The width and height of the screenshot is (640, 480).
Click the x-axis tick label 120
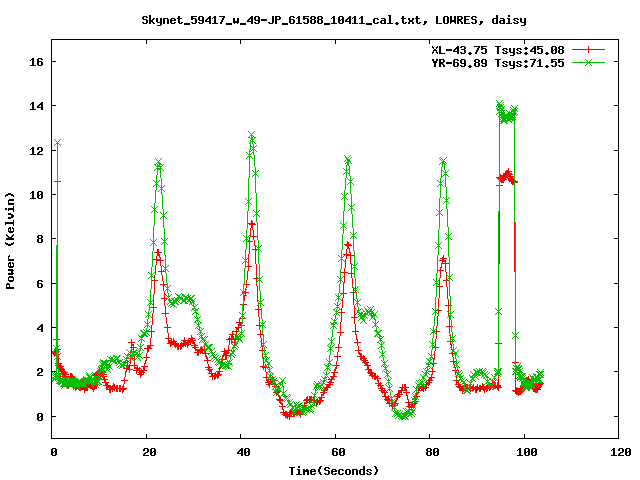tap(621, 452)
